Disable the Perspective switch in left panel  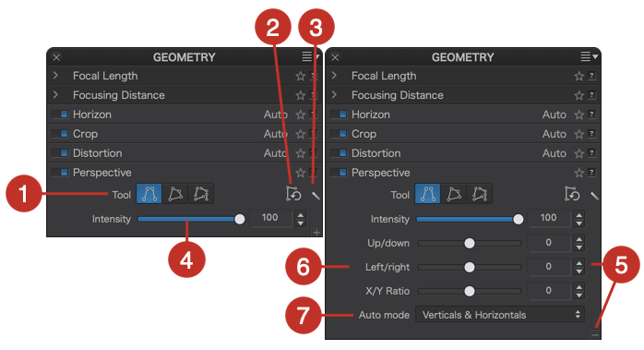click(60, 173)
